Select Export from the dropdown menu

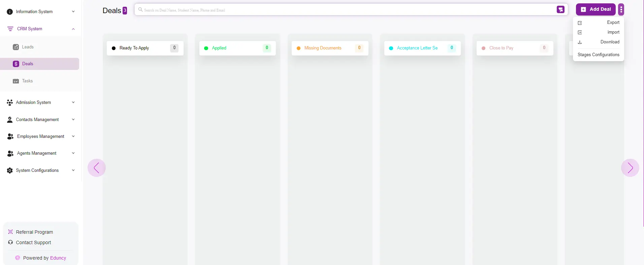613,23
